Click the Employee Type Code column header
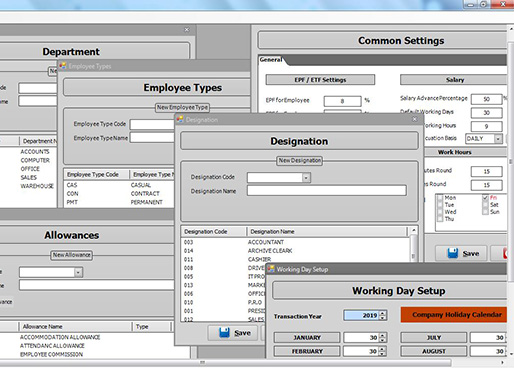514x368 pixels. coord(96,174)
